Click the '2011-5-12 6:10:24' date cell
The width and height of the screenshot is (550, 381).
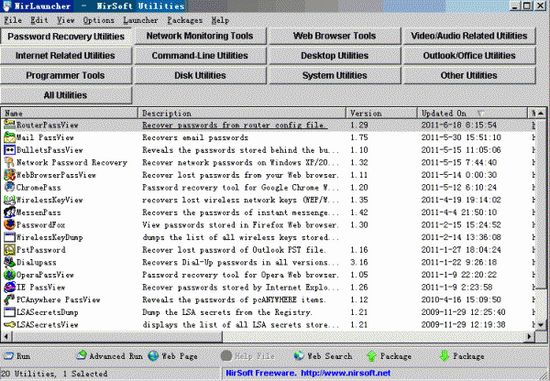459,187
